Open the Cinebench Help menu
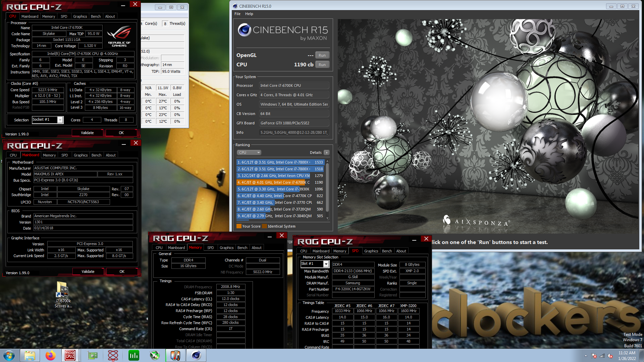 click(249, 14)
